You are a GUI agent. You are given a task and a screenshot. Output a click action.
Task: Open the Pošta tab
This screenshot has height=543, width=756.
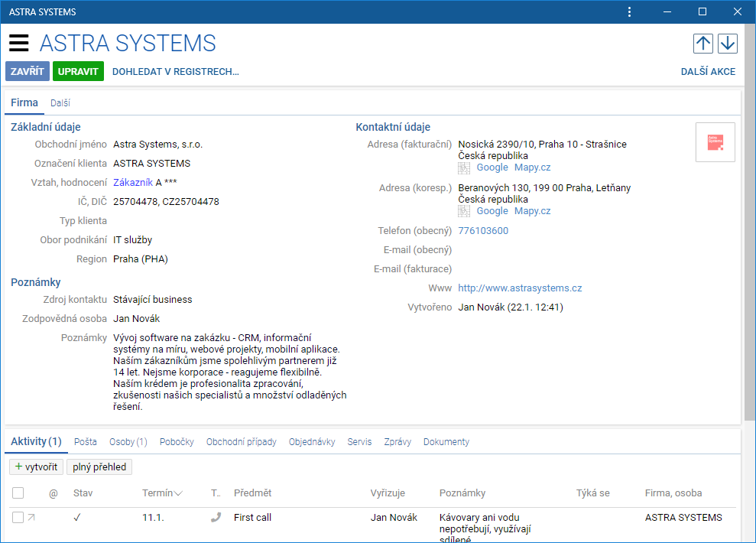[x=86, y=442]
